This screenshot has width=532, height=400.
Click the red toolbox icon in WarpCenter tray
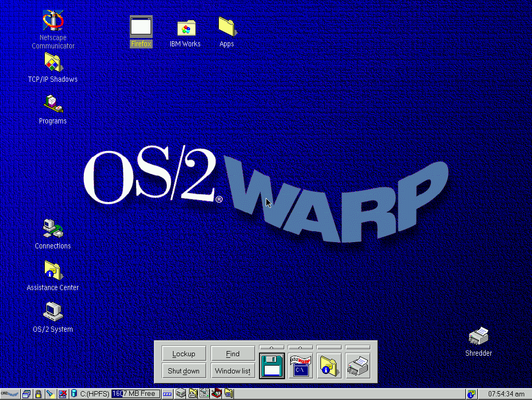tap(216, 394)
